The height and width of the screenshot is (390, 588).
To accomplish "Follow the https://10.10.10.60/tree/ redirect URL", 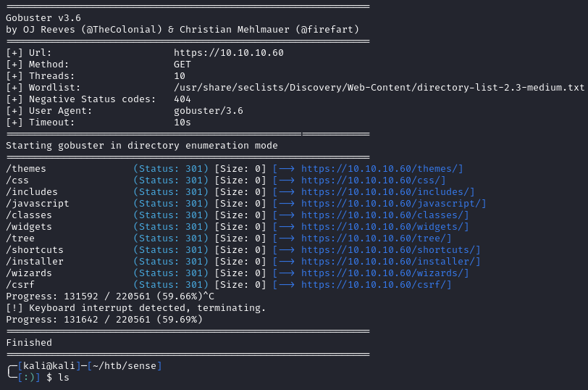I will tap(376, 238).
